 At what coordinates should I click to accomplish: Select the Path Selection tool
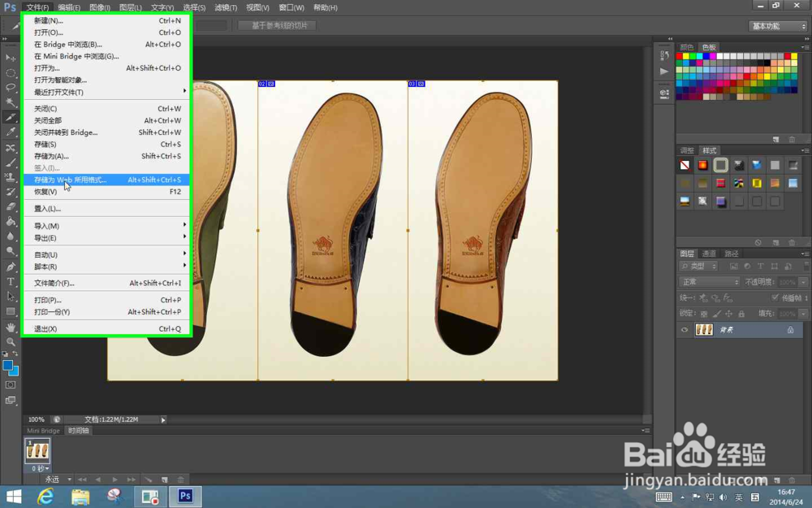(x=11, y=297)
